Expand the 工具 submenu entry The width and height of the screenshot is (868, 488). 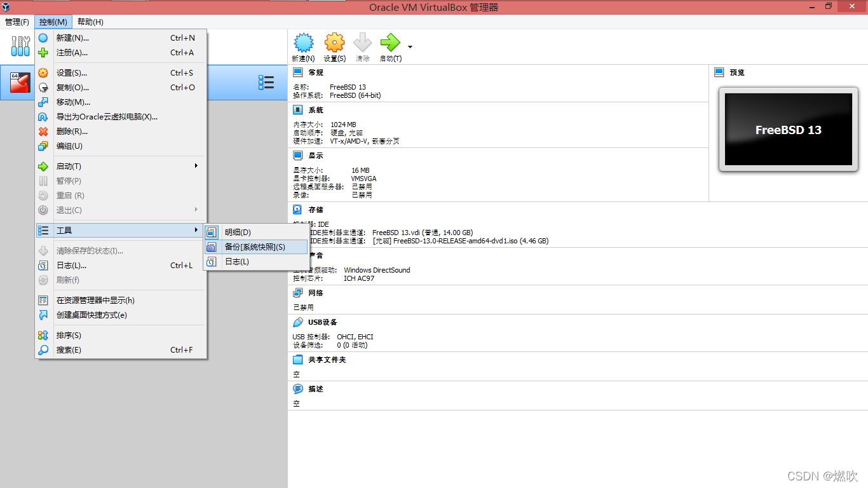point(121,230)
